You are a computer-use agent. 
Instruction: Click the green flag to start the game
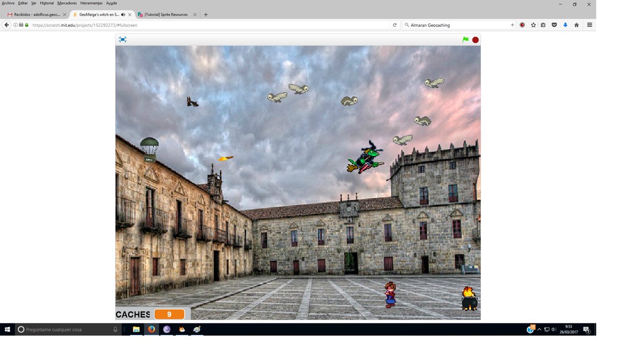[465, 40]
